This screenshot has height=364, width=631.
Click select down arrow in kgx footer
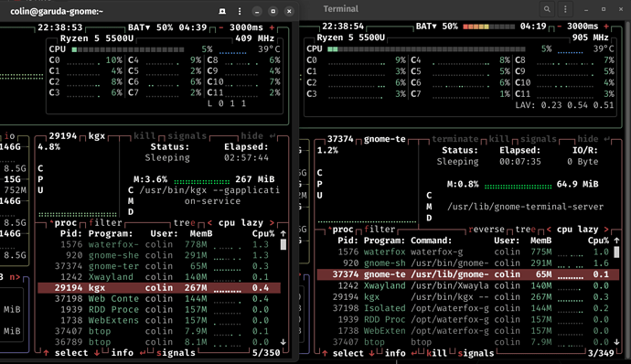tap(97, 353)
